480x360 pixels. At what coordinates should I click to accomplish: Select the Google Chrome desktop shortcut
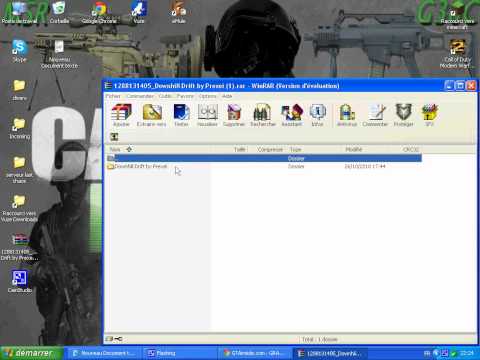pos(99,13)
